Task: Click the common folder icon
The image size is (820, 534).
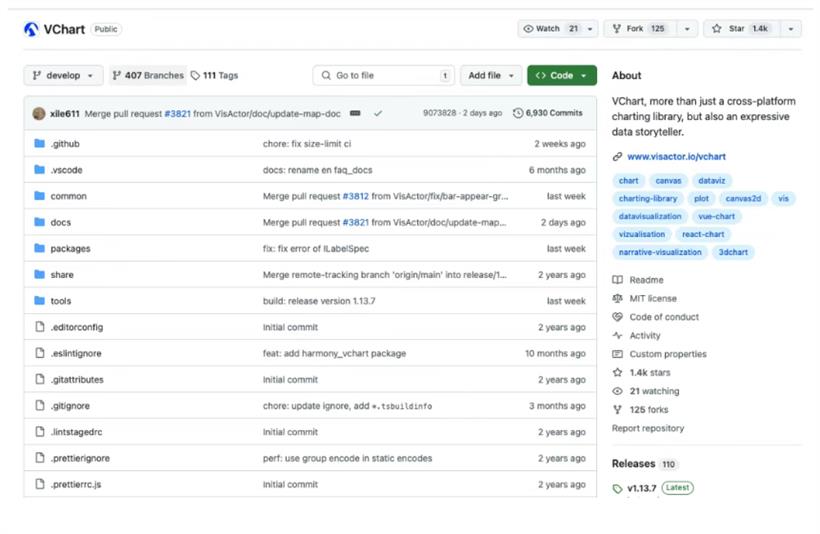Action: pyautogui.click(x=39, y=196)
